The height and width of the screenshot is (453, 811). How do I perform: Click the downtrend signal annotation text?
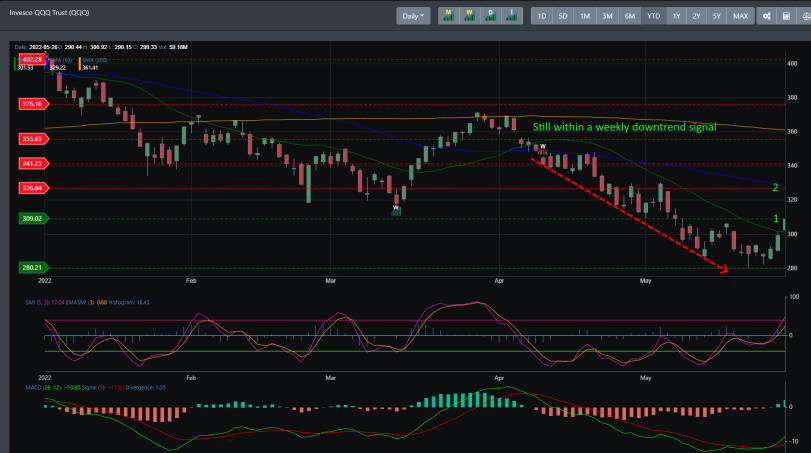click(624, 127)
